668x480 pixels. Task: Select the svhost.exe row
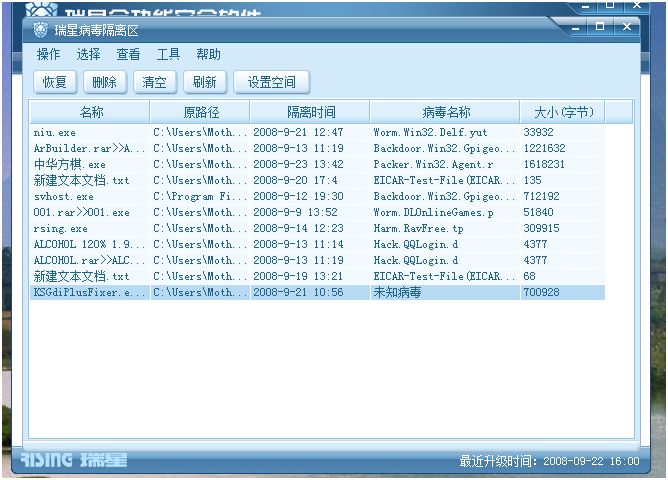click(317, 196)
